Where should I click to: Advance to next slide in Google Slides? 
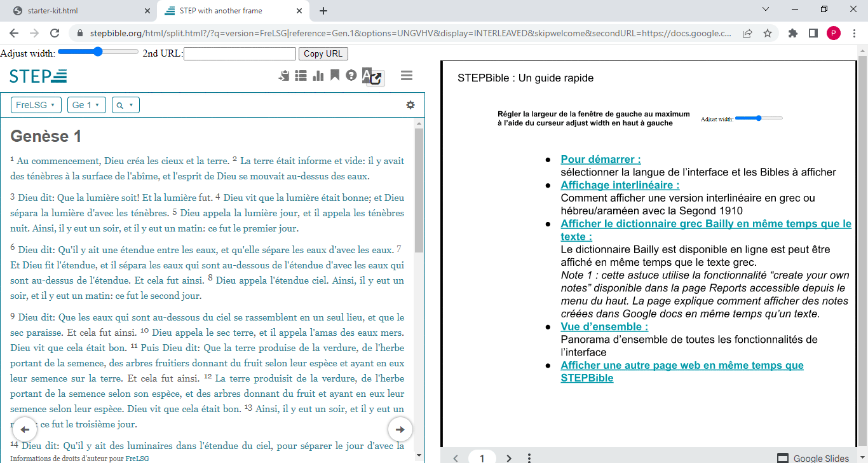(508, 458)
